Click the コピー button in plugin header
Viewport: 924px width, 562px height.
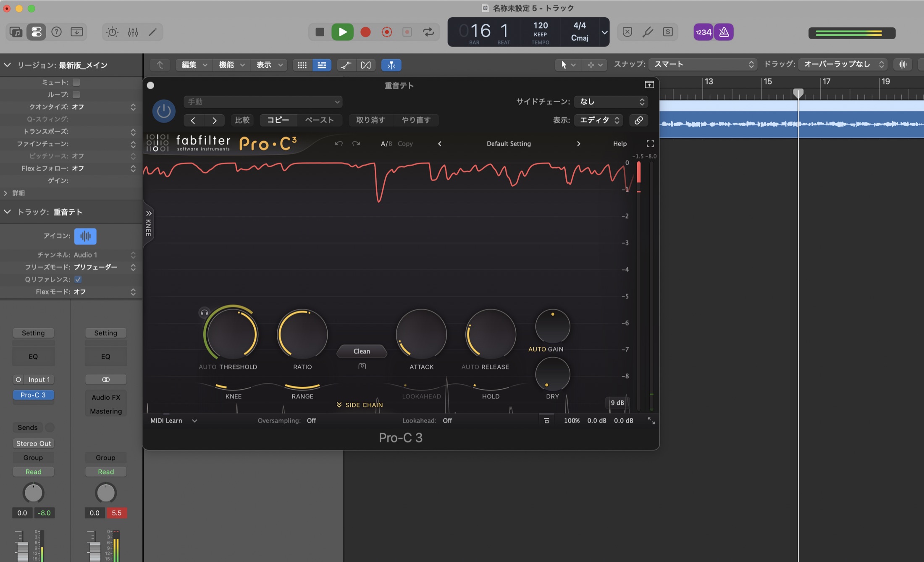(278, 120)
